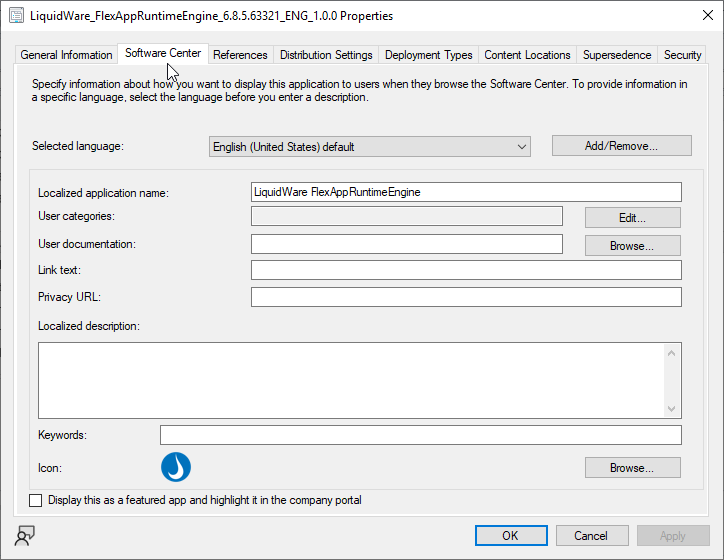Click the feedback icon in bottom-left corner
This screenshot has height=560, width=724.
25,534
